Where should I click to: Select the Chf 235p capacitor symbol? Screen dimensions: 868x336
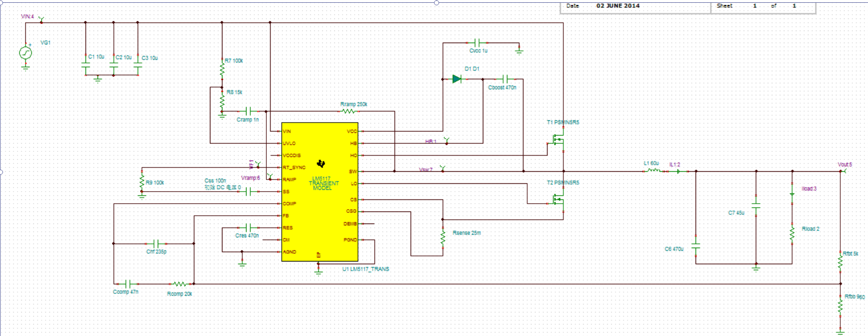click(x=157, y=243)
